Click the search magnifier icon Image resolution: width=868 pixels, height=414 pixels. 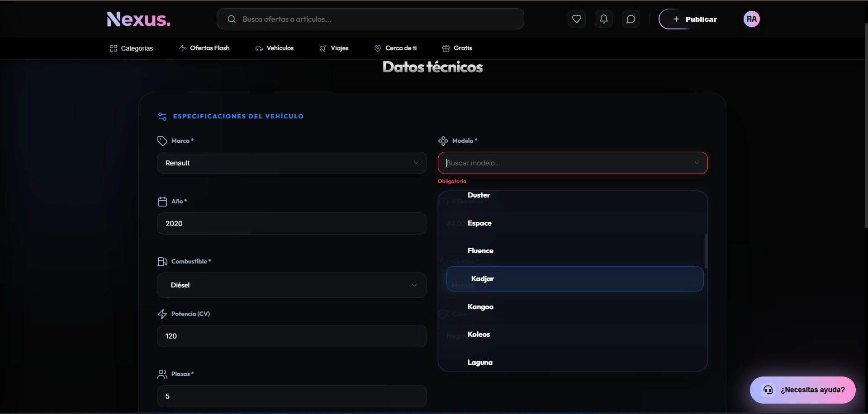(x=232, y=19)
